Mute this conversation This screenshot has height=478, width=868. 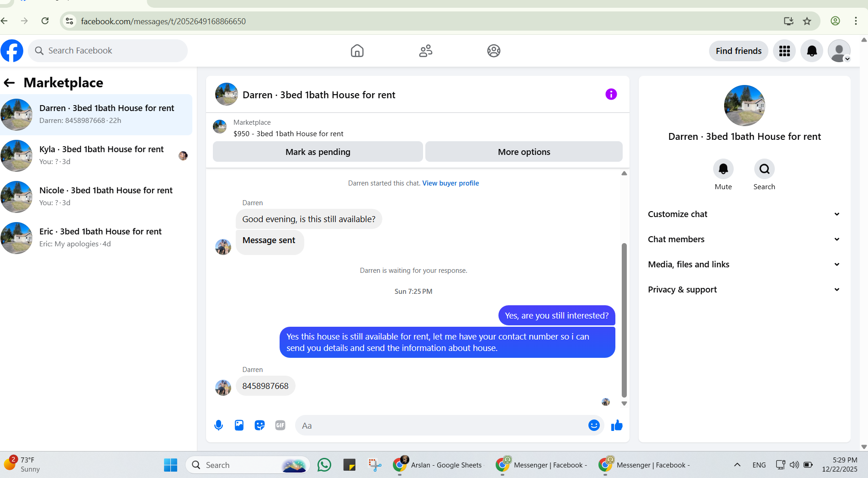click(723, 169)
